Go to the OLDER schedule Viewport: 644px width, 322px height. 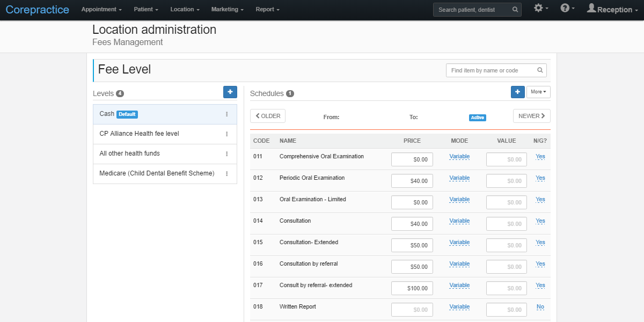tap(267, 115)
